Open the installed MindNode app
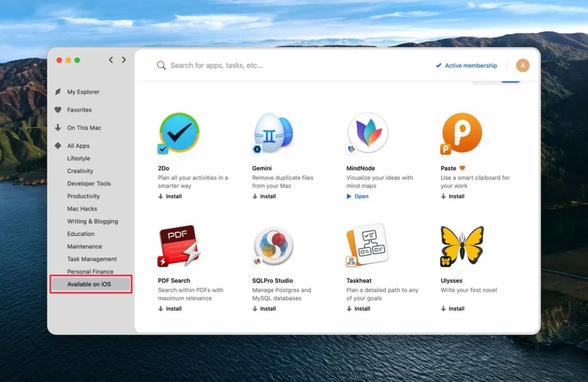This screenshot has width=588, height=382. point(357,196)
